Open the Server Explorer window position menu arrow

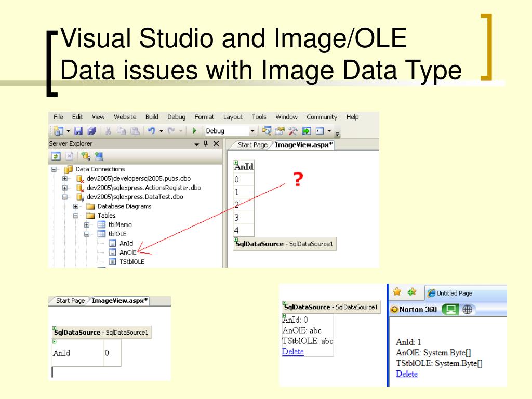tap(196, 144)
